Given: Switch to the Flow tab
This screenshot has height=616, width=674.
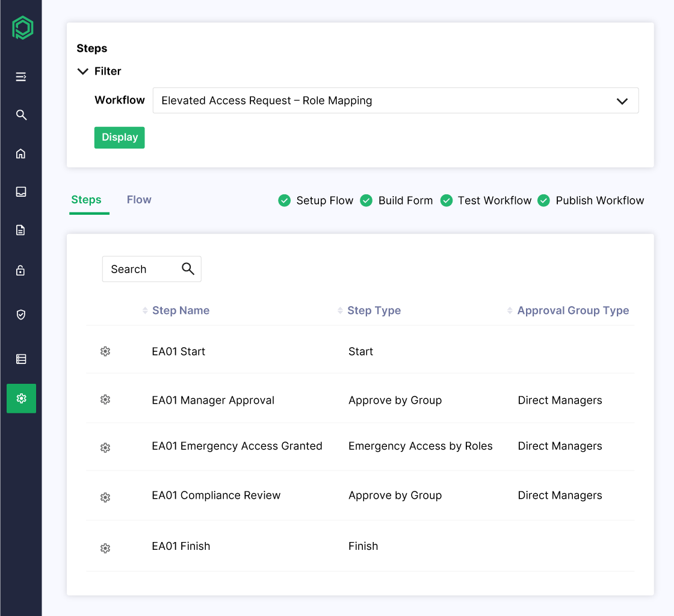Looking at the screenshot, I should pos(138,200).
